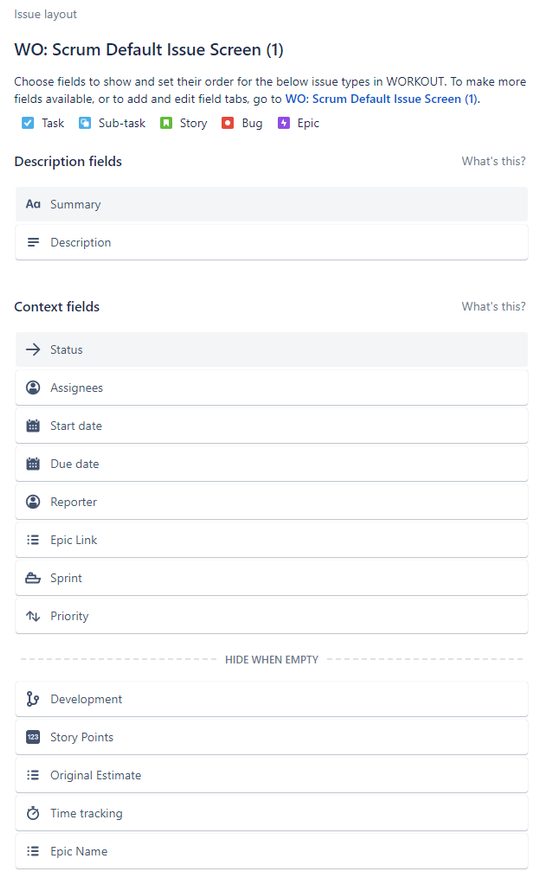Click the Development branch icon
The width and height of the screenshot is (553, 884).
(x=33, y=699)
